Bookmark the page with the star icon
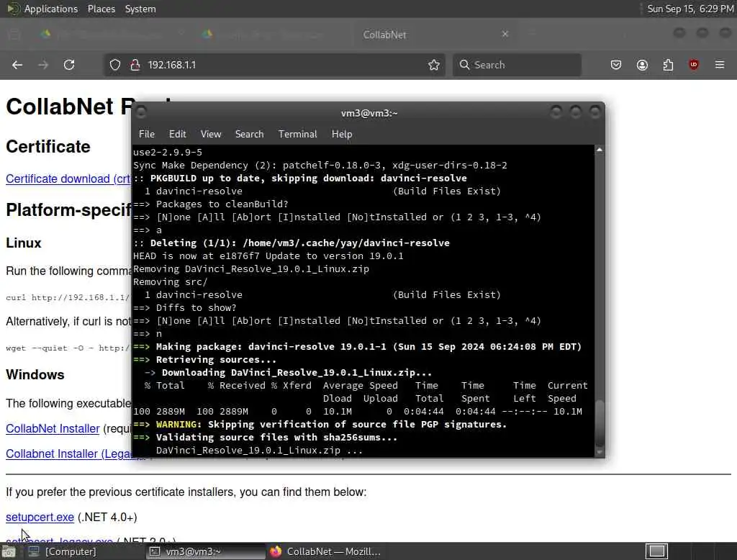Screen dimensions: 737x560 tap(434, 65)
